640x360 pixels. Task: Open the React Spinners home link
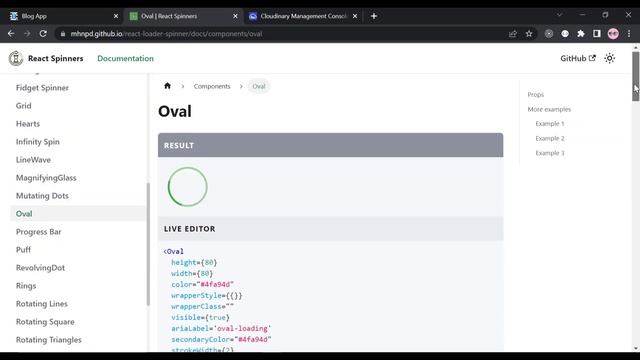[56, 58]
